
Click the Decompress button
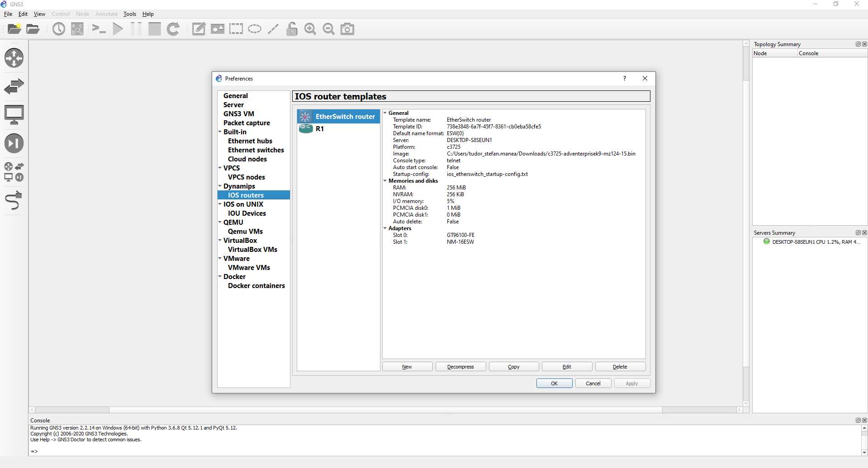(460, 366)
